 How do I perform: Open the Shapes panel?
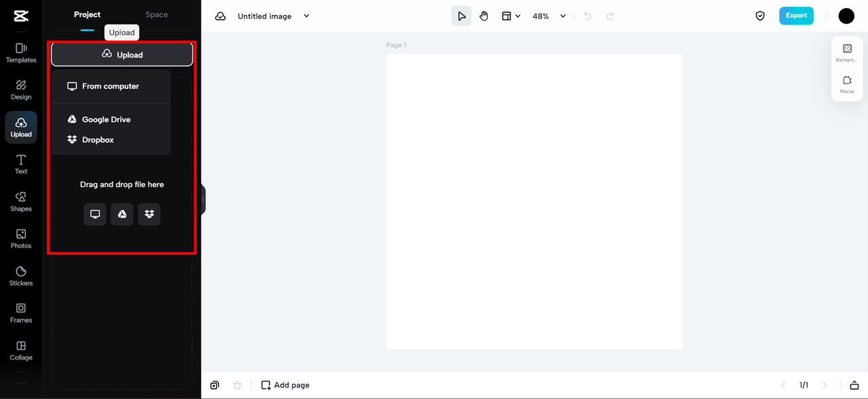point(21,202)
